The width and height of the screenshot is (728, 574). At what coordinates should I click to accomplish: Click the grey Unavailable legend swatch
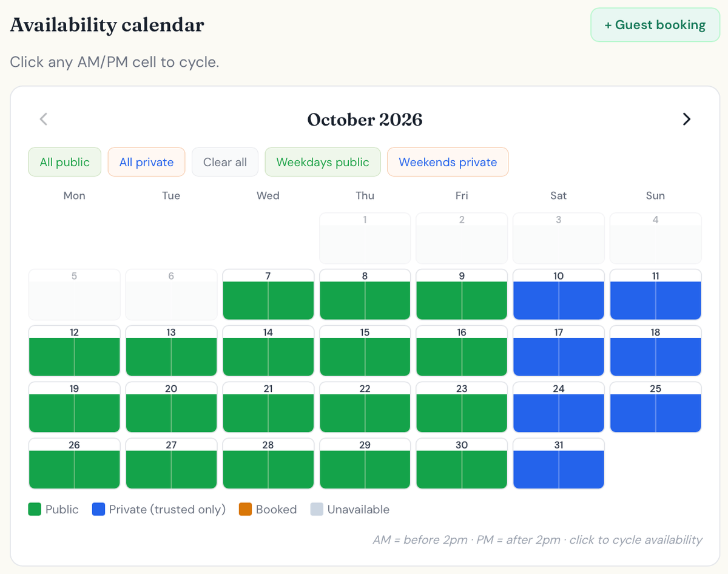coord(317,510)
